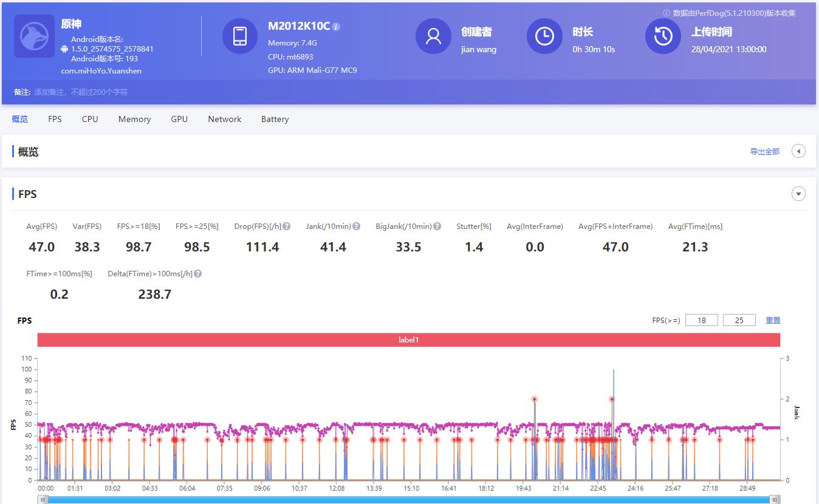
Task: Click the phone device icon
Action: tap(240, 36)
